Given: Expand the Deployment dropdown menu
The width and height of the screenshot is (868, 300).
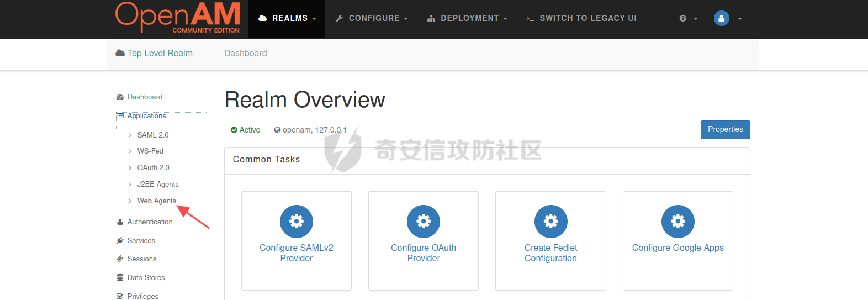Looking at the screenshot, I should 467,18.
